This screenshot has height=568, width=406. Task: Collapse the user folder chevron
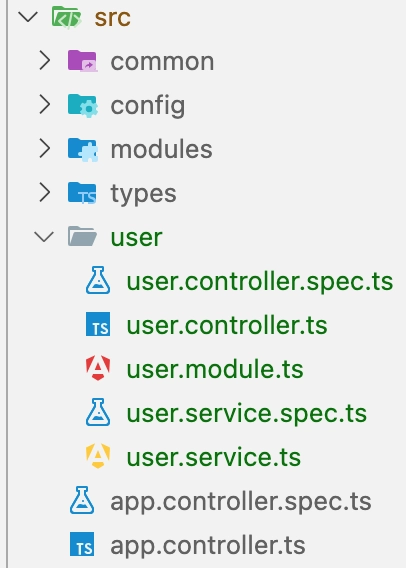pos(44,237)
